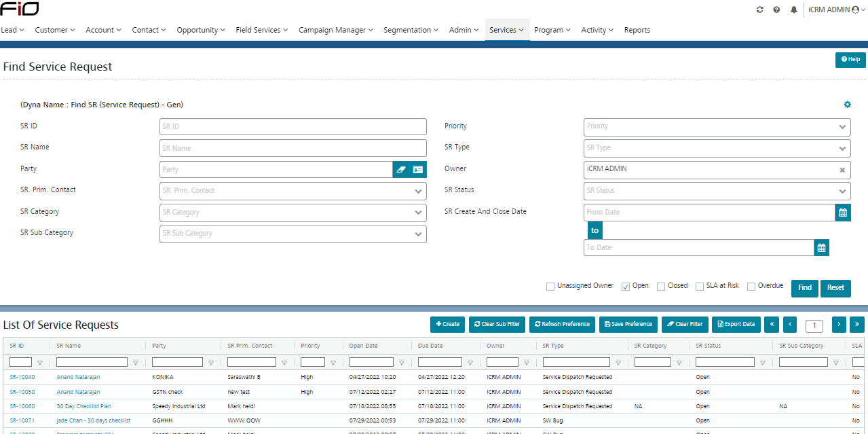Open service request SR-10040 link
This screenshot has width=868, height=434.
click(22, 377)
